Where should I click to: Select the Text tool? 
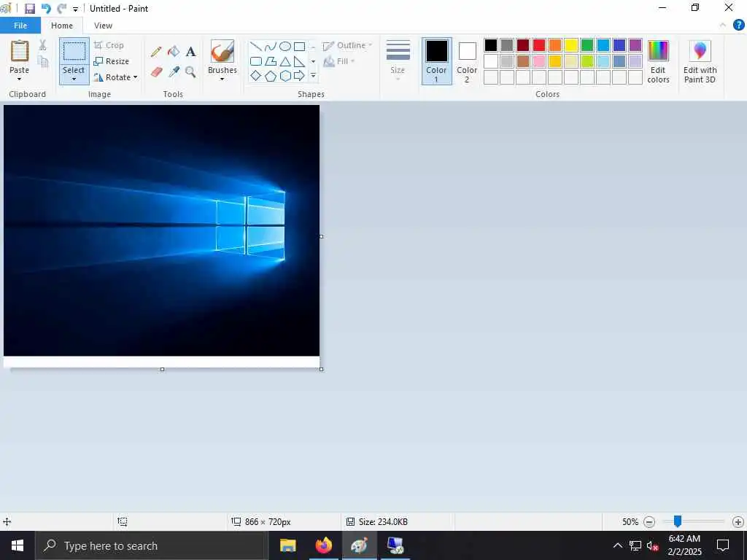point(190,52)
